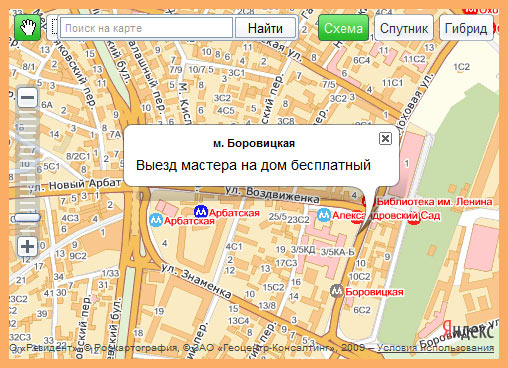The width and height of the screenshot is (508, 368).
Task: Click the building number 10С2
Action: click(359, 276)
